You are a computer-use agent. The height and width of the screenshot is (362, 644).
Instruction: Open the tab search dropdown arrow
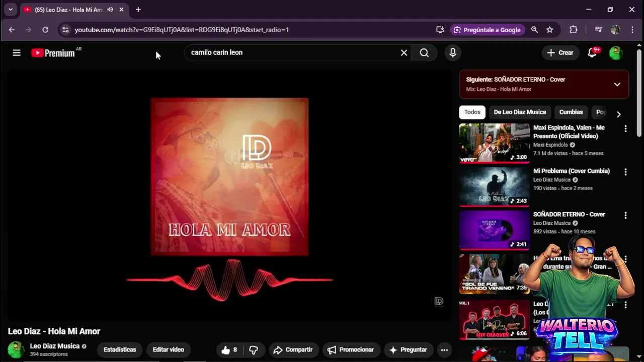[10, 10]
